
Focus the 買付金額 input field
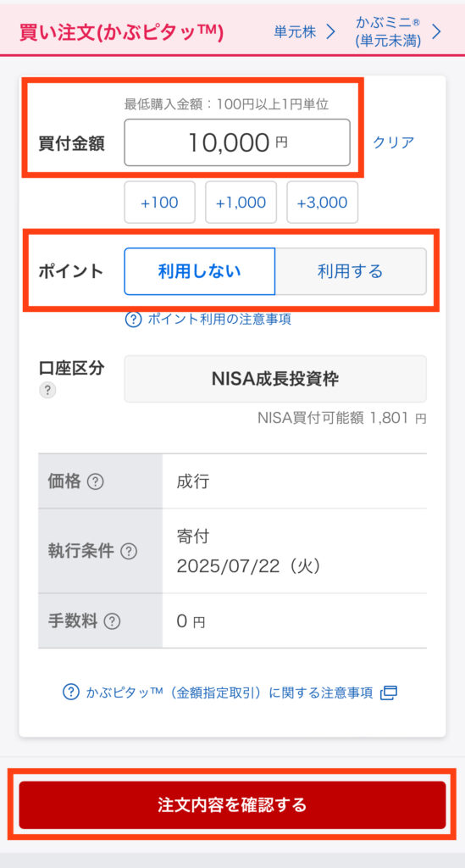coord(237,142)
